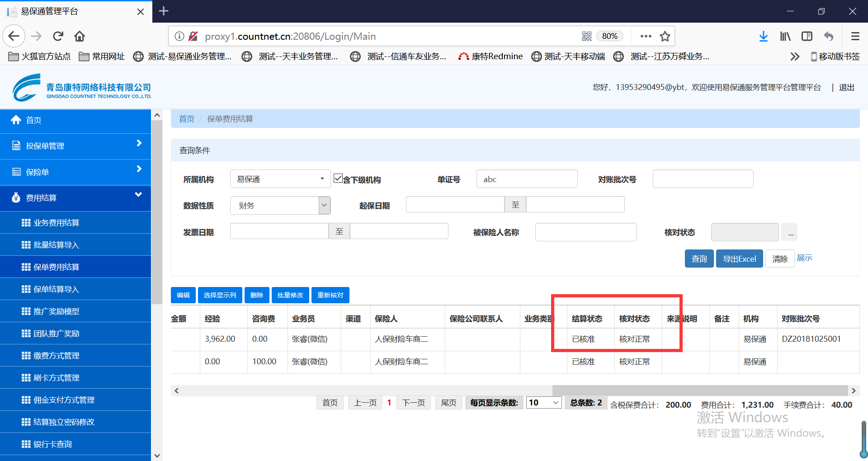
Task: Toggle sidebar view icon in toolbar
Action: pos(807,36)
